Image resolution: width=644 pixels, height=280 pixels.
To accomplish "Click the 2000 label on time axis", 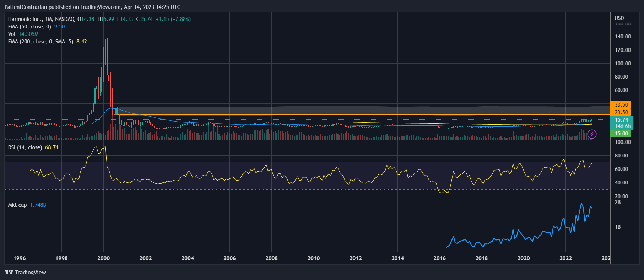I will pos(103,258).
